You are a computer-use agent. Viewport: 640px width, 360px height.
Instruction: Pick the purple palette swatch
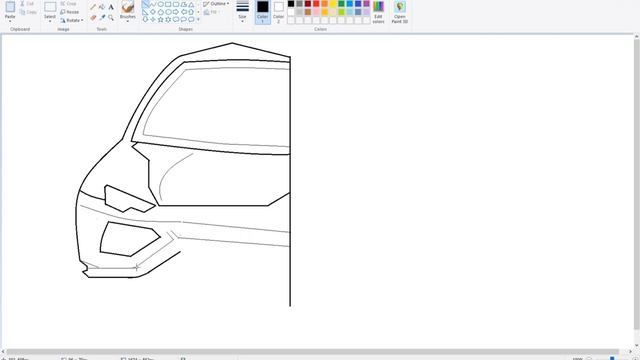pyautogui.click(x=367, y=4)
